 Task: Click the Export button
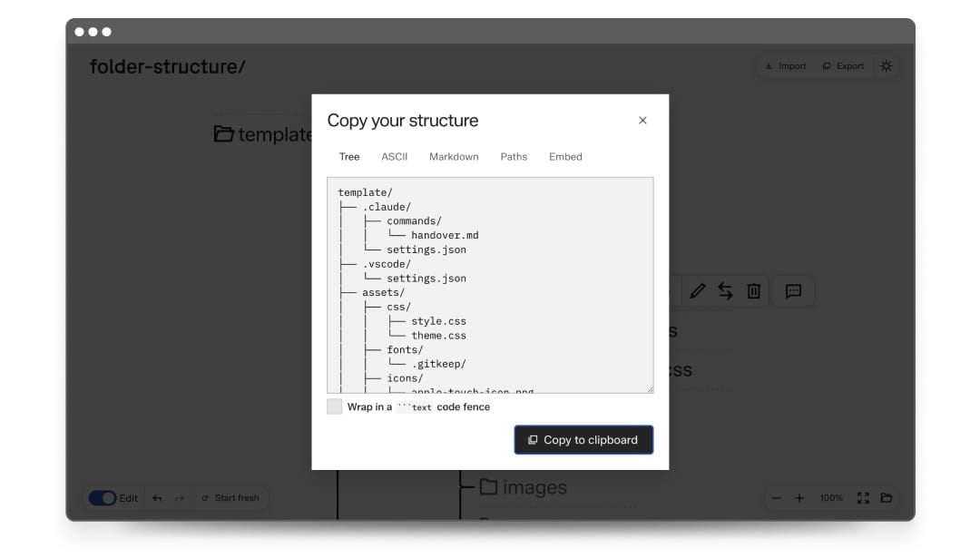pyautogui.click(x=843, y=66)
